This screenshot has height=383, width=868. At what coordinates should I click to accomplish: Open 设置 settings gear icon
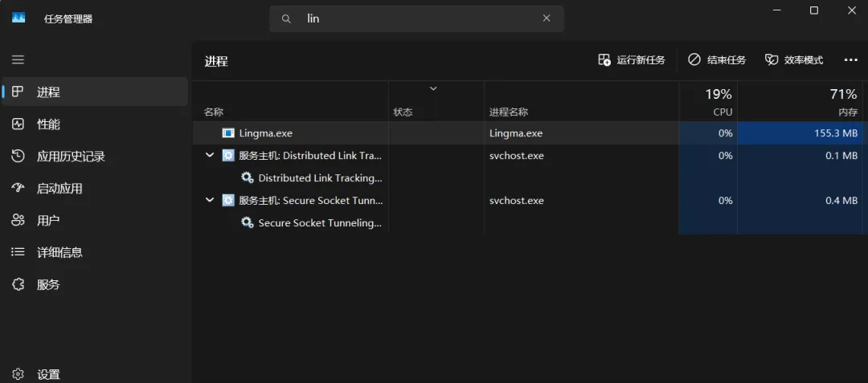18,374
